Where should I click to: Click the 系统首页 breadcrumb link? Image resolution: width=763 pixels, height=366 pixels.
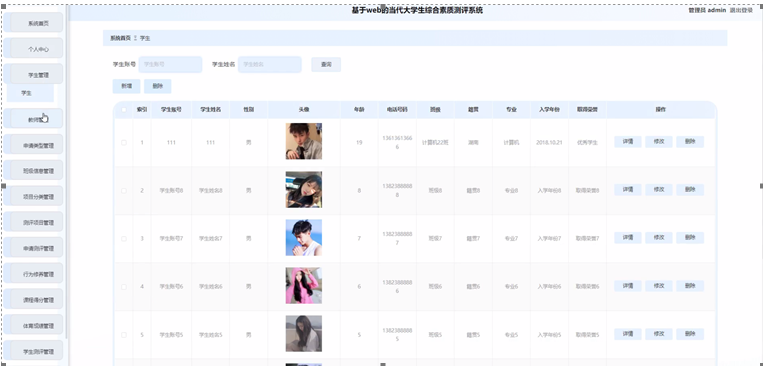(120, 38)
